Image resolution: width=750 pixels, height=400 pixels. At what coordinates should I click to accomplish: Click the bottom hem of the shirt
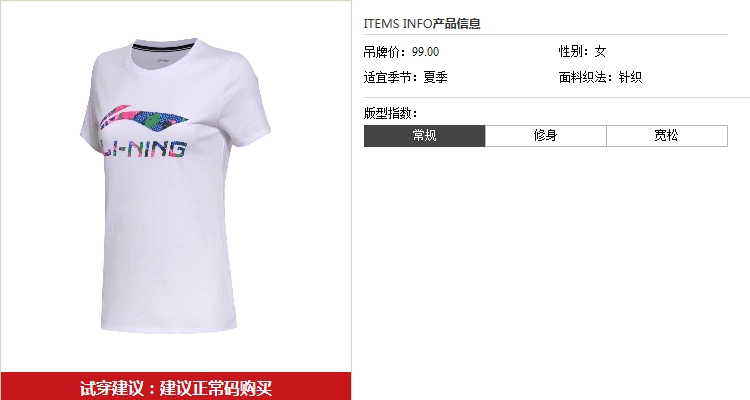(169, 328)
